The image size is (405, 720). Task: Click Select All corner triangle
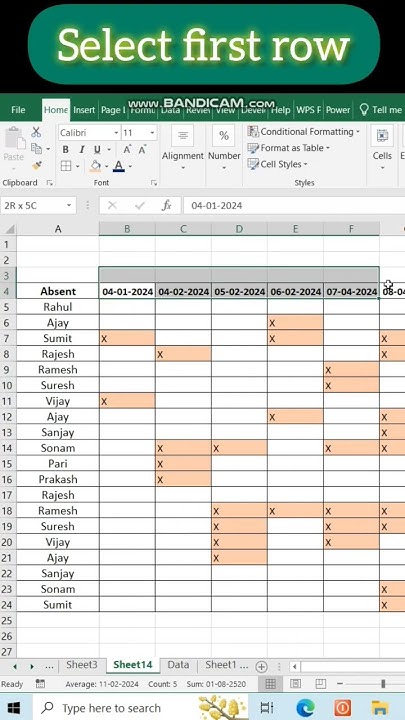[8, 229]
